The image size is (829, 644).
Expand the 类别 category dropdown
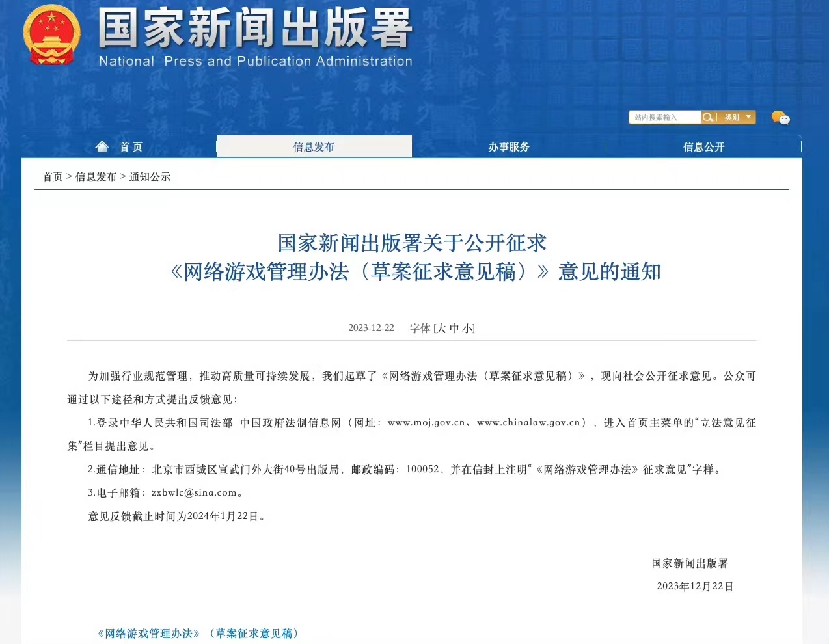click(x=731, y=117)
